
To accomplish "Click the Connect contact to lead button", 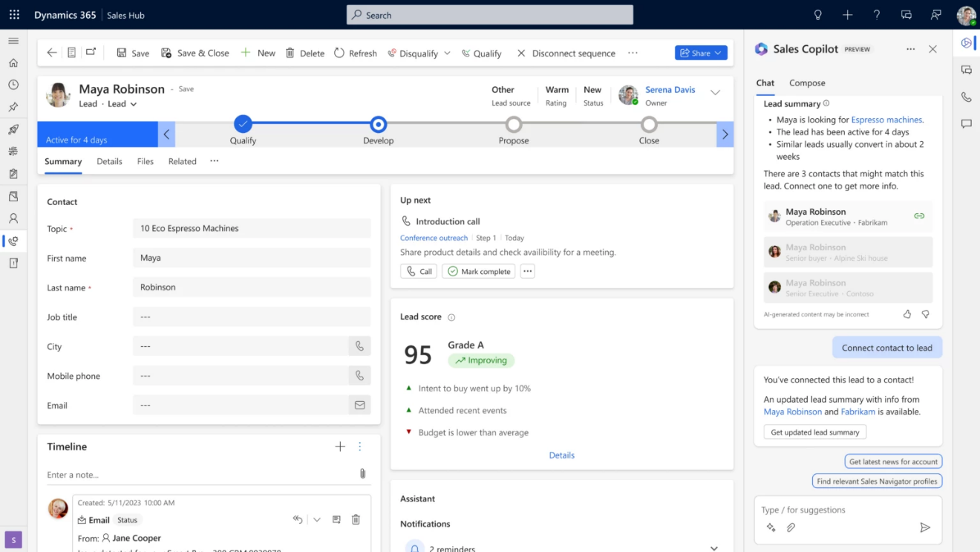I will (886, 347).
